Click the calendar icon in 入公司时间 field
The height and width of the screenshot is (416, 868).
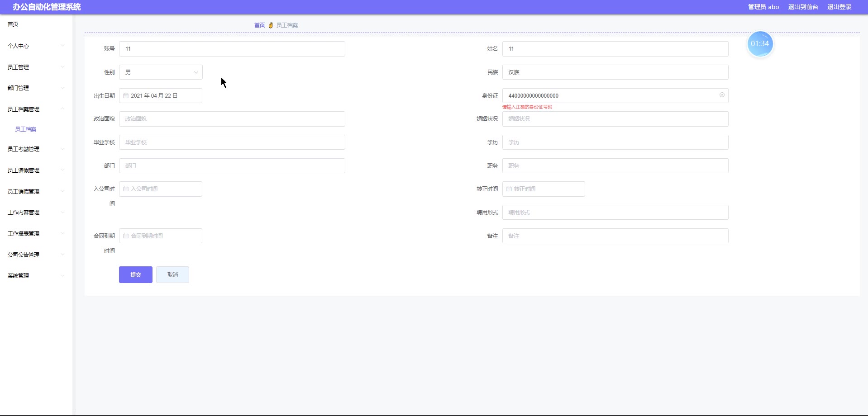(126, 189)
